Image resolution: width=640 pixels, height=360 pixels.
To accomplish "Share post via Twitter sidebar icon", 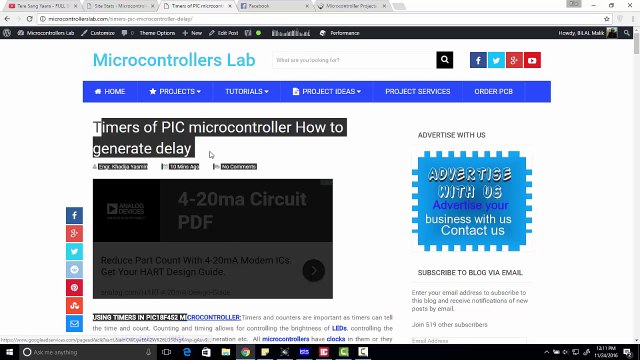I will pos(74,251).
